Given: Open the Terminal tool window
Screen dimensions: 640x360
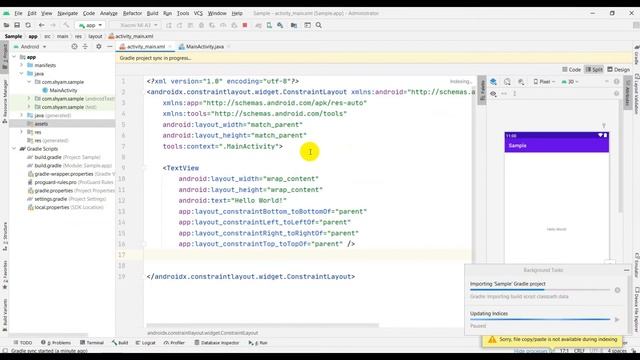Looking at the screenshot, I should click(92, 343).
